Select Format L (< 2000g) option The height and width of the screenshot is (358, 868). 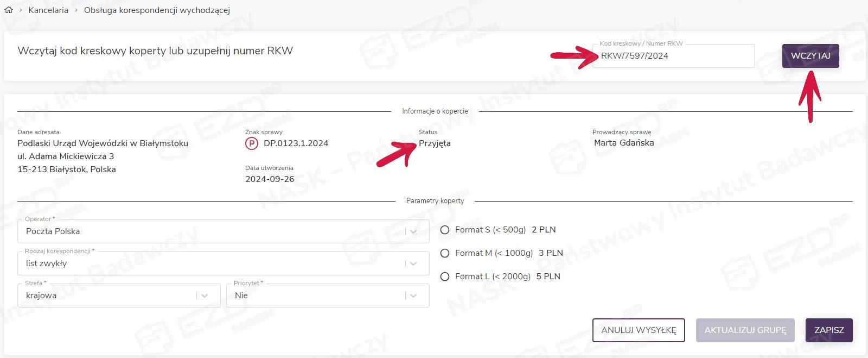(x=445, y=277)
